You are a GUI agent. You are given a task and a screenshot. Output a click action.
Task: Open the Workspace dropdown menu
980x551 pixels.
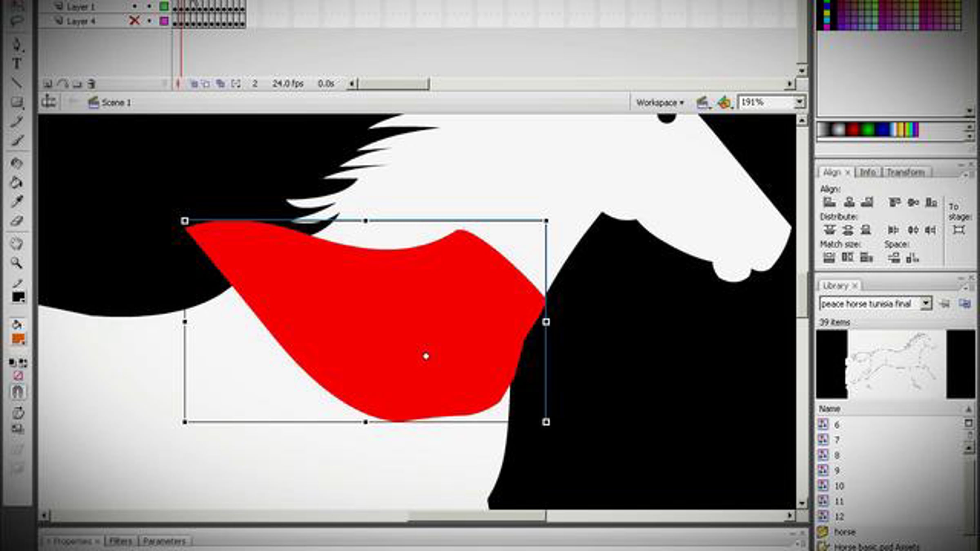pyautogui.click(x=659, y=103)
